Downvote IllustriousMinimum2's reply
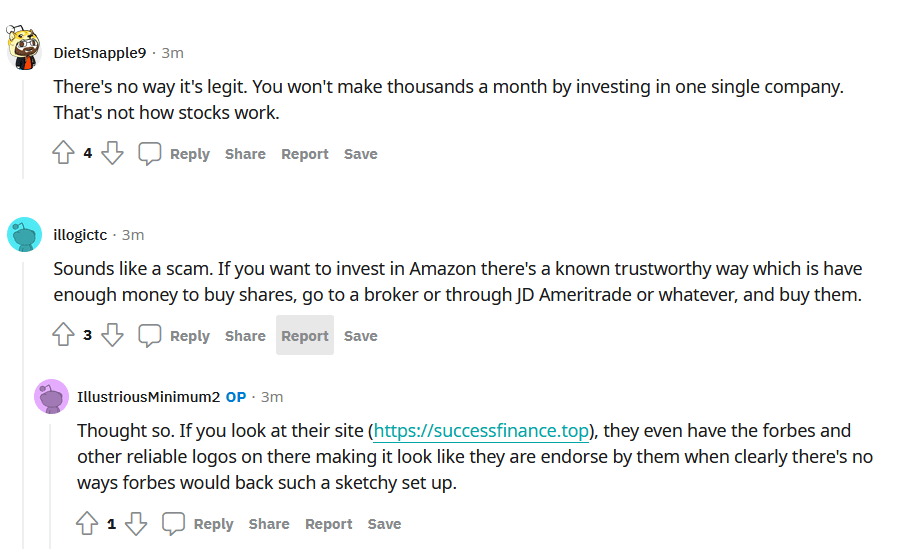 click(136, 523)
